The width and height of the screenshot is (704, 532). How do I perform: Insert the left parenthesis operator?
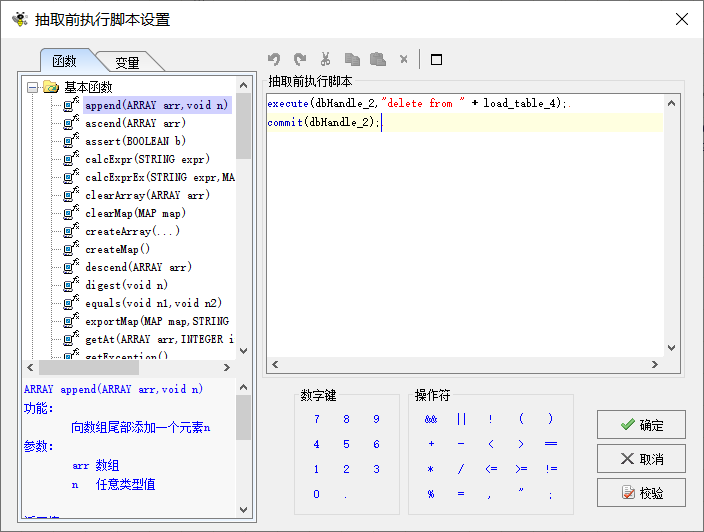521,418
